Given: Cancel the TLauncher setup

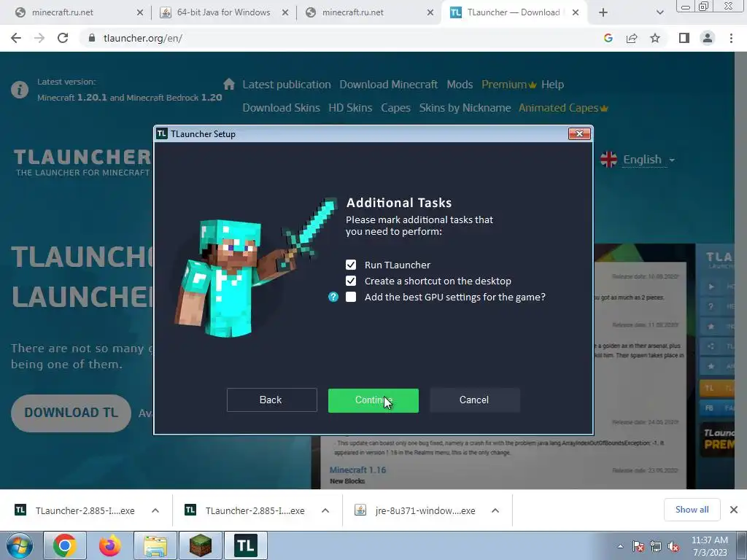Looking at the screenshot, I should click(474, 400).
